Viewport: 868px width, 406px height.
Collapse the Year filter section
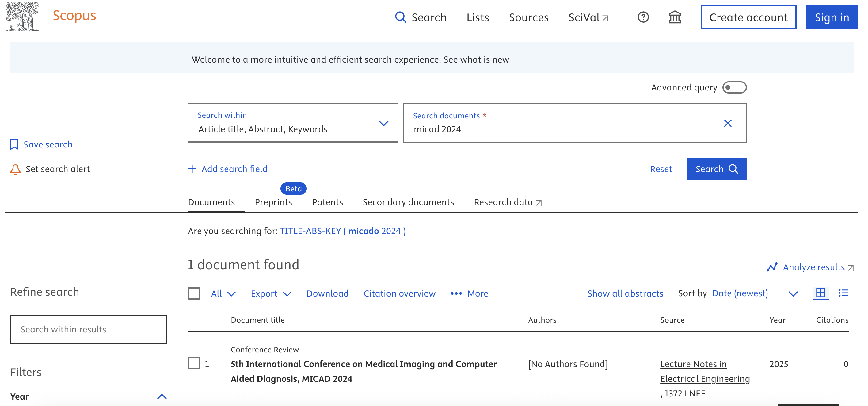162,396
